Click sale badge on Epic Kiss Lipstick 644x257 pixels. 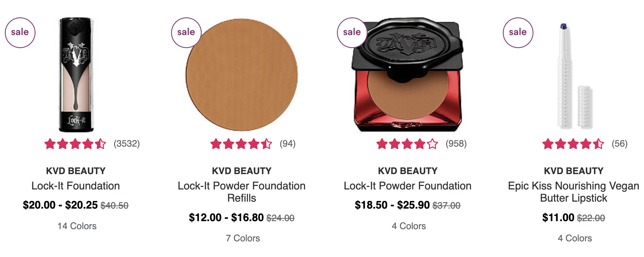(x=518, y=33)
